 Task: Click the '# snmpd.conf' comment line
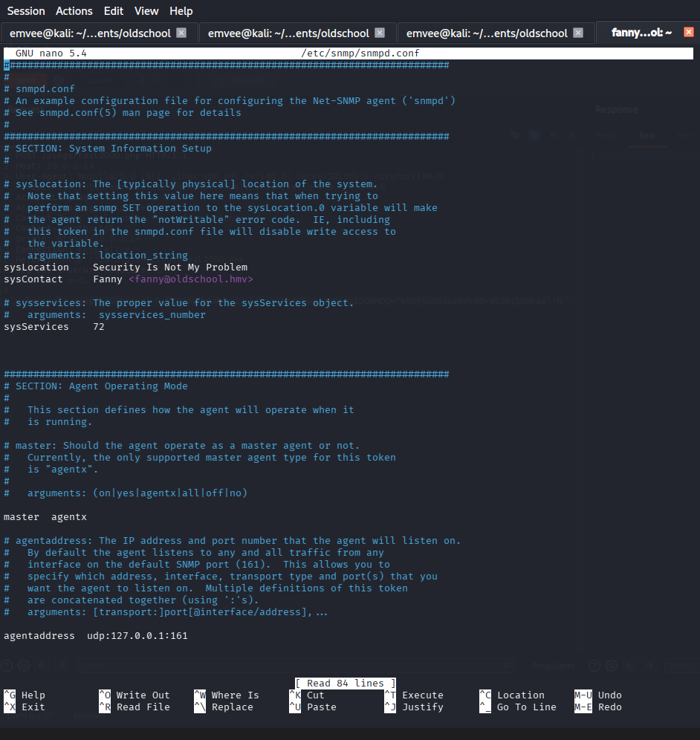pos(39,88)
